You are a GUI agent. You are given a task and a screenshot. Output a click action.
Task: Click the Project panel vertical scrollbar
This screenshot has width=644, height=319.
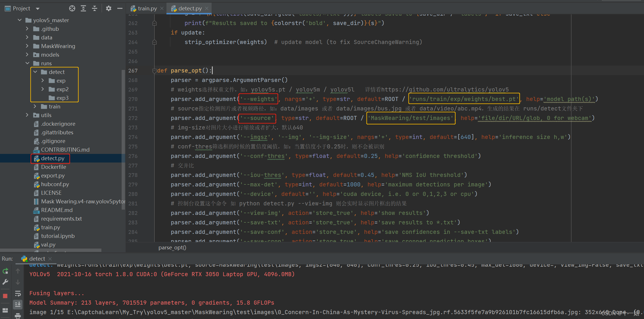[123, 140]
